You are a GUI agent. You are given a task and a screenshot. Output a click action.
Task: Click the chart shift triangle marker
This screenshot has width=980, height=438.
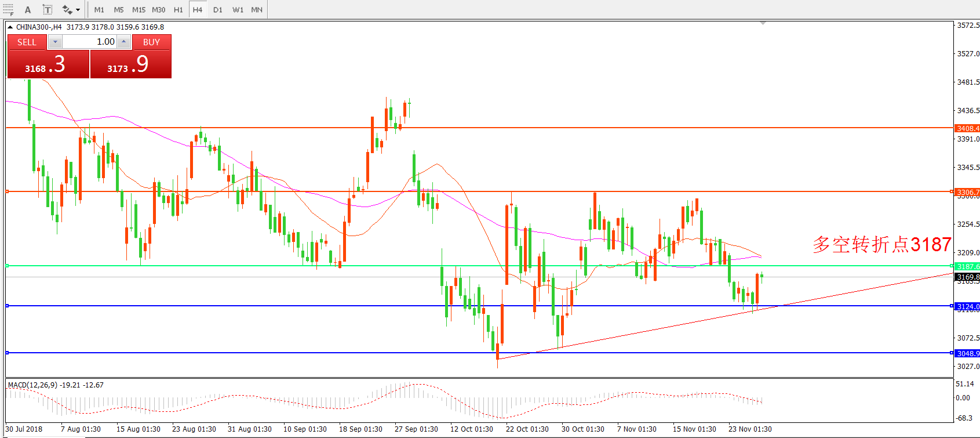coord(763,23)
